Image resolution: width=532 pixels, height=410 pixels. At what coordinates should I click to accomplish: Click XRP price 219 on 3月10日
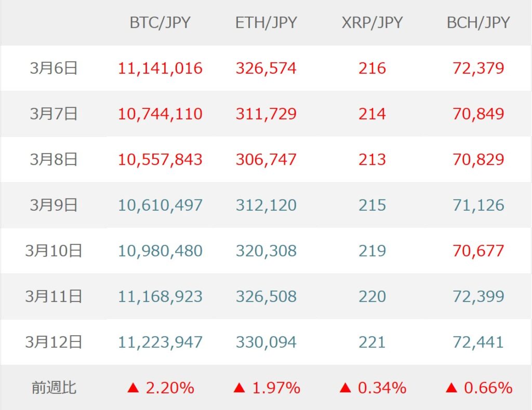[x=372, y=251]
